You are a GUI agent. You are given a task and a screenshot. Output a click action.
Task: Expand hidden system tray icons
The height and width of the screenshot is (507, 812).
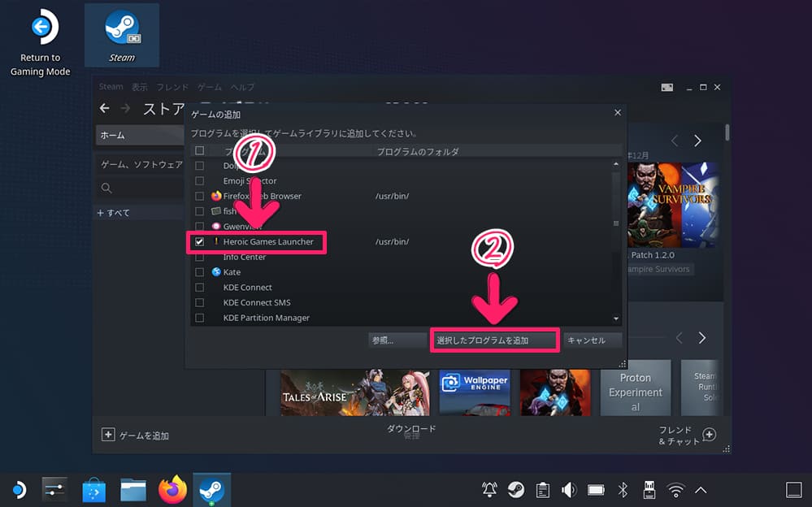[x=701, y=489]
